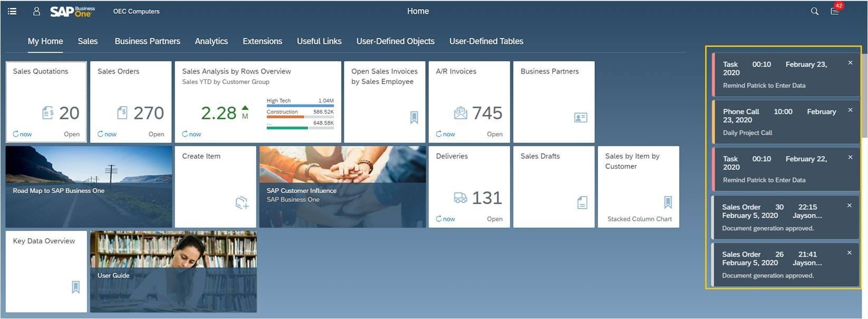The image size is (868, 319).
Task: Click the A/R Invoices envelope icon
Action: point(460,112)
